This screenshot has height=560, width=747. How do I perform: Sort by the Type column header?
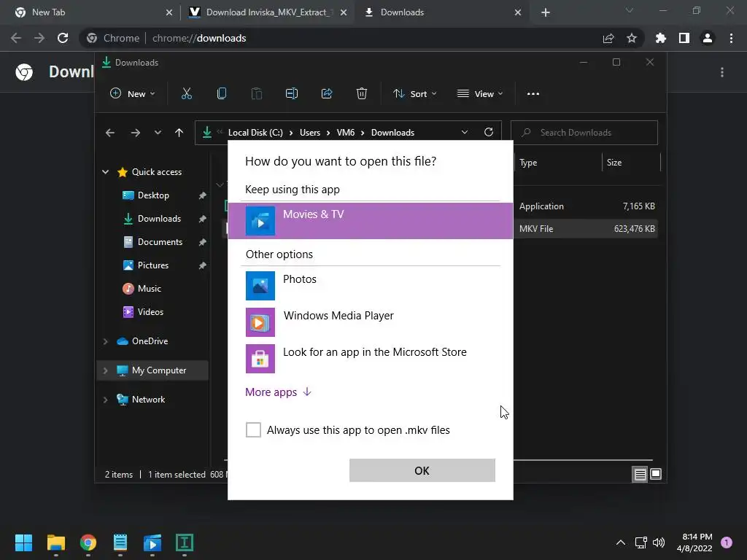point(558,163)
